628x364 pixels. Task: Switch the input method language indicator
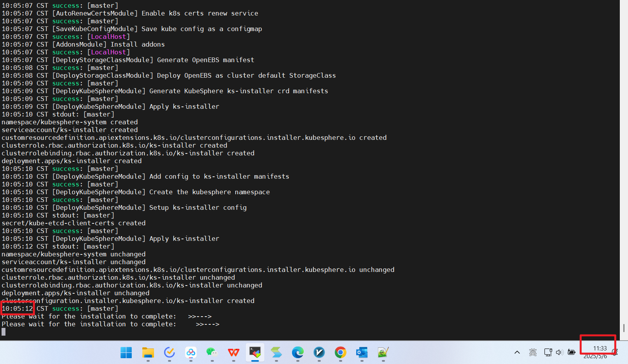click(x=533, y=352)
